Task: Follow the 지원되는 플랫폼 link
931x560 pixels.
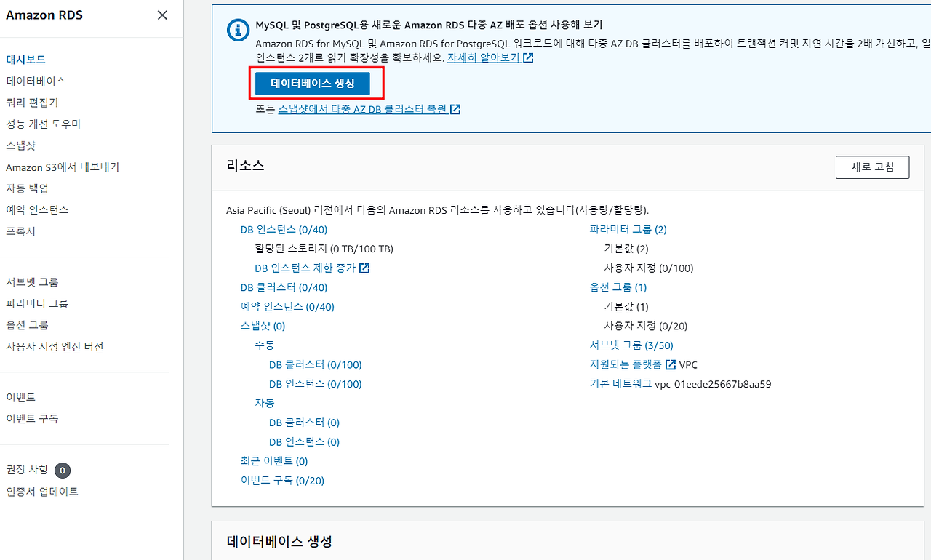Action: tap(633, 364)
